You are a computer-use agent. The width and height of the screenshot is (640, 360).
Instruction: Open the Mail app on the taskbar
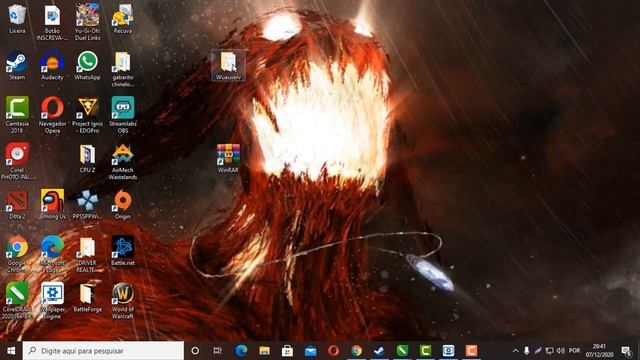pyautogui.click(x=310, y=351)
